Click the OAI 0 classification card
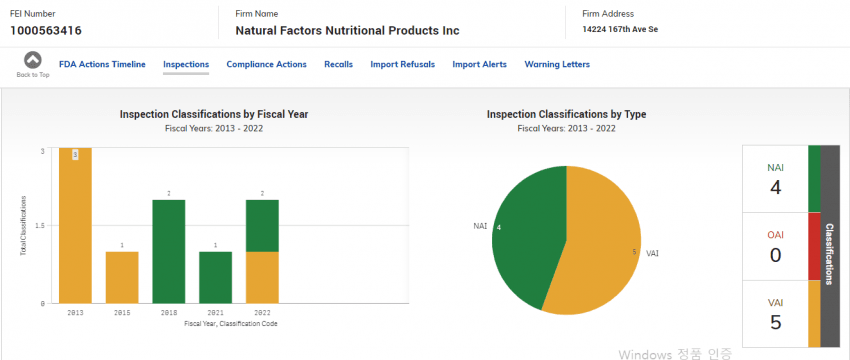 (x=775, y=246)
